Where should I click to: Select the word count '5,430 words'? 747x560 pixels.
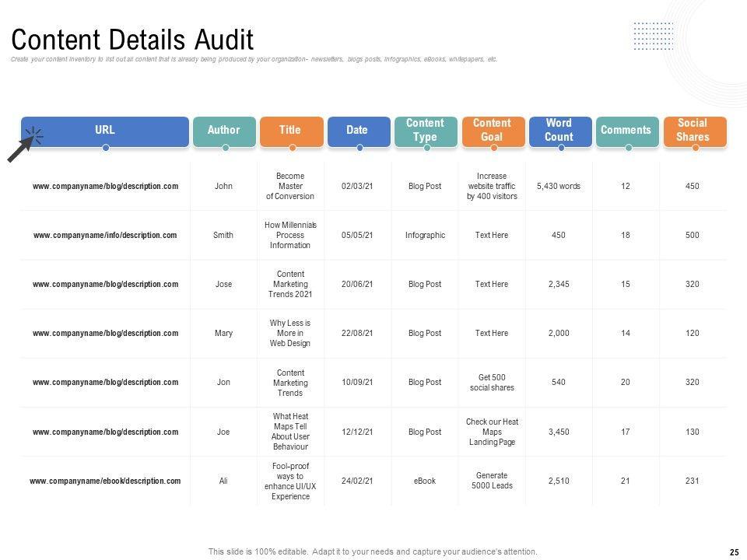[x=559, y=186]
